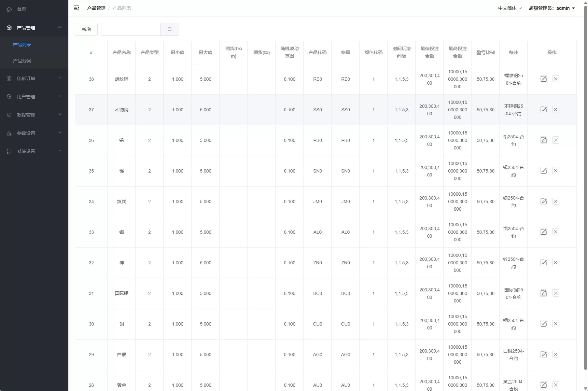
Task: Open the 首页 home menu item
Action: [x=21, y=9]
